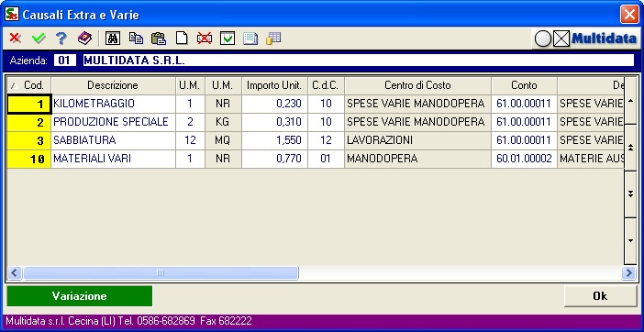The width and height of the screenshot is (644, 332).
Task: Click the Ok button
Action: (x=600, y=296)
